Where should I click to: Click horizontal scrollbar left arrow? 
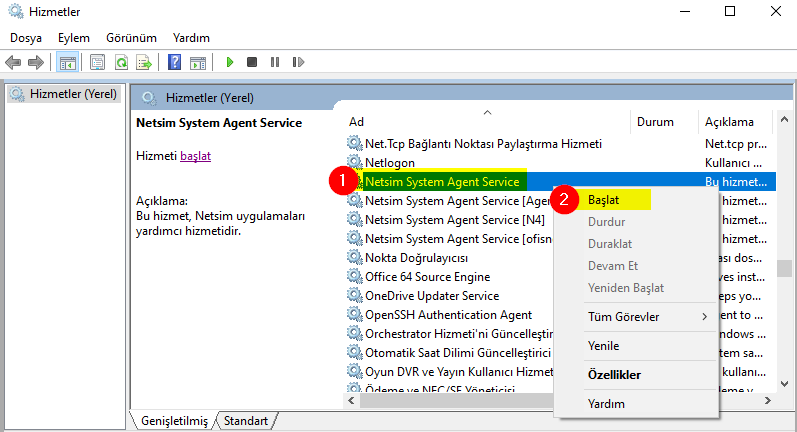point(351,401)
